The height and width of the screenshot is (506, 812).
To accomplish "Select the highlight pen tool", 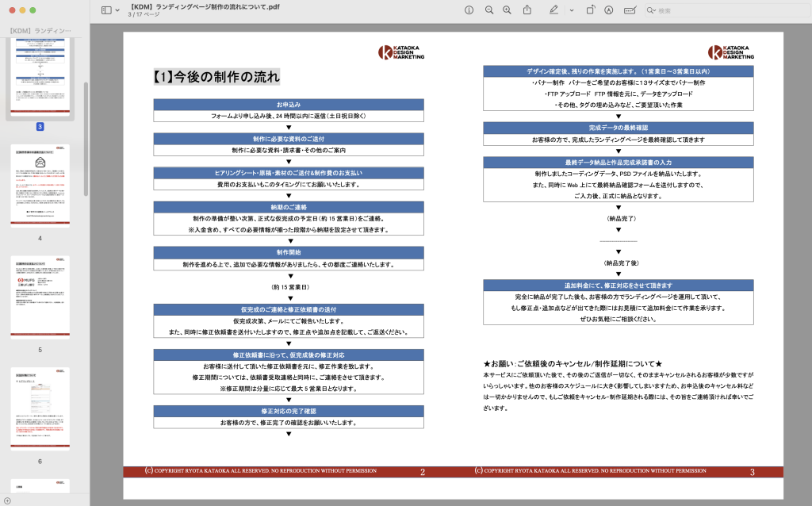I will click(553, 10).
